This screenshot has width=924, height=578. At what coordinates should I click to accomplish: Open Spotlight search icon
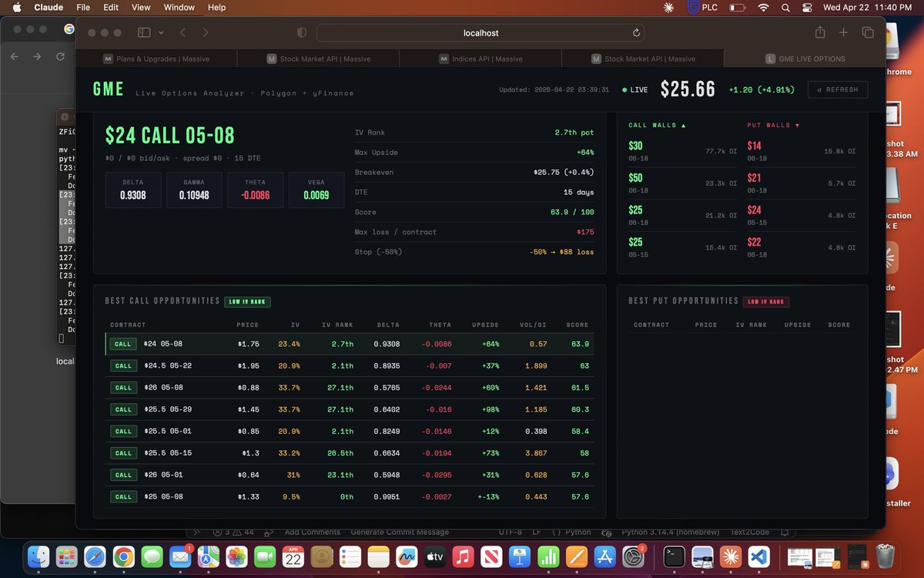tap(785, 7)
